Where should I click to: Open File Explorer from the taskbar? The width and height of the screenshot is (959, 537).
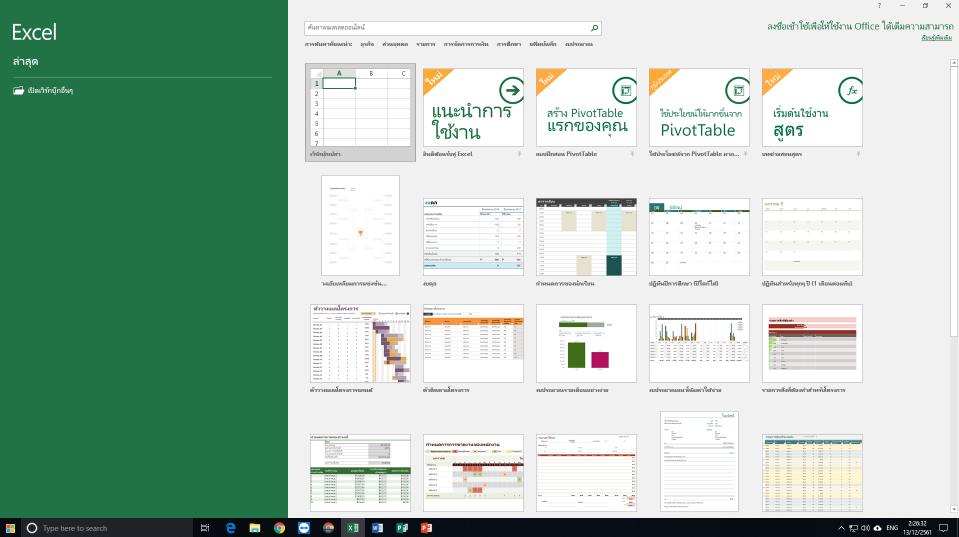pyautogui.click(x=255, y=528)
